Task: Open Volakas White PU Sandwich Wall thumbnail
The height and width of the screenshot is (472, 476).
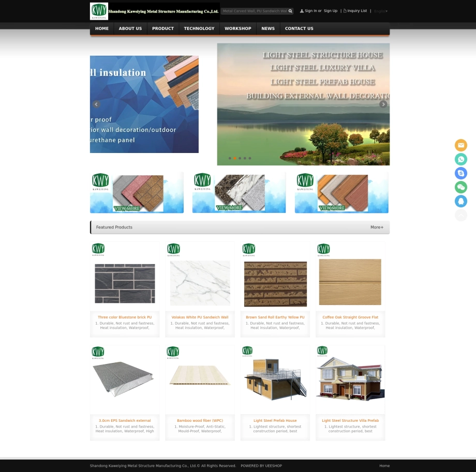Action: (200, 283)
